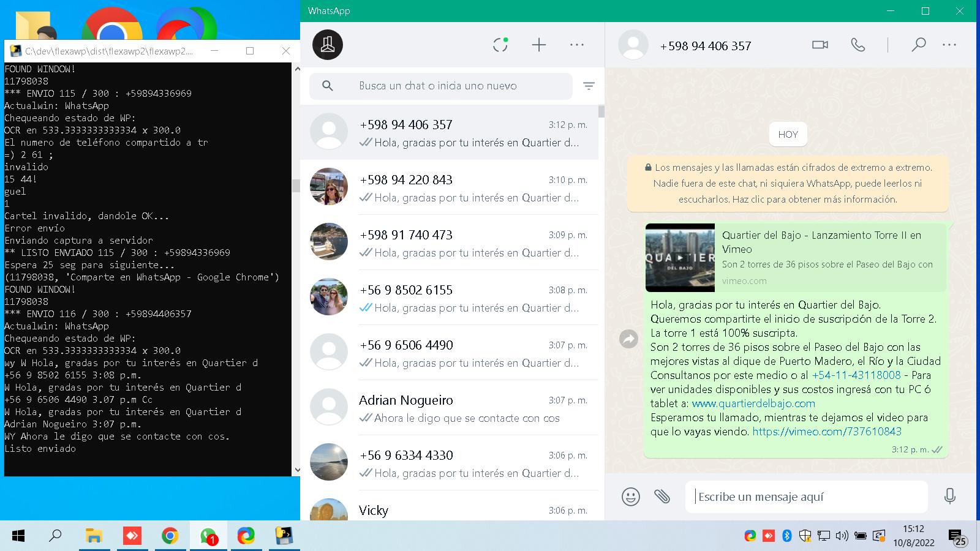
Task: Click profile photo of +56 9 8502 6155
Action: point(329,297)
